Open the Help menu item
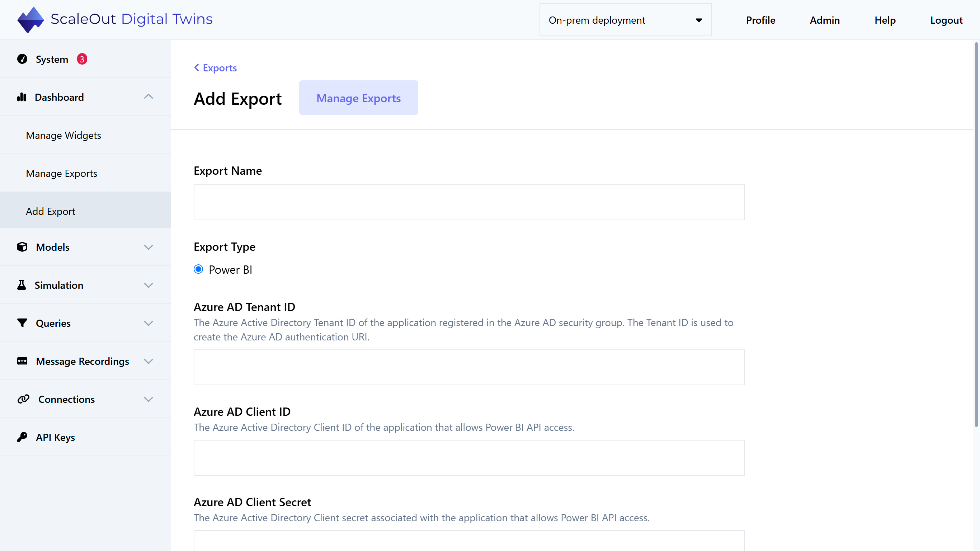Image resolution: width=980 pixels, height=551 pixels. (x=885, y=20)
